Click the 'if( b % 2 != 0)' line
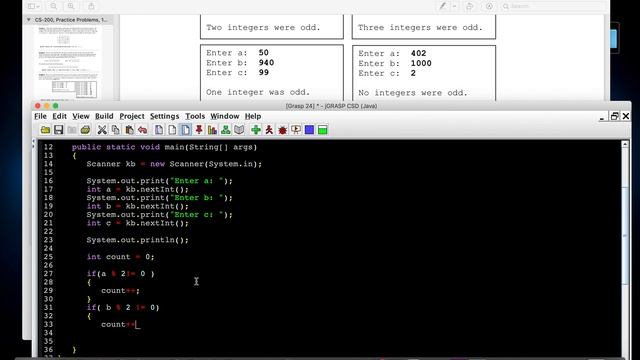 [x=123, y=307]
